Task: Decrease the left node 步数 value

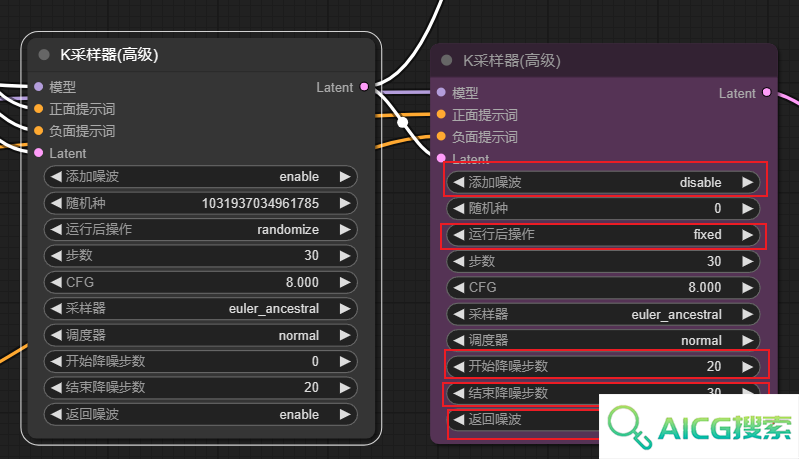Action: 56,255
